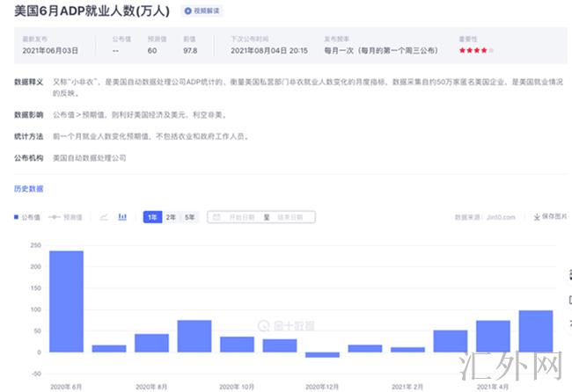Click the tallest bar for 2020年6月
The image size is (572, 392).
[67, 301]
